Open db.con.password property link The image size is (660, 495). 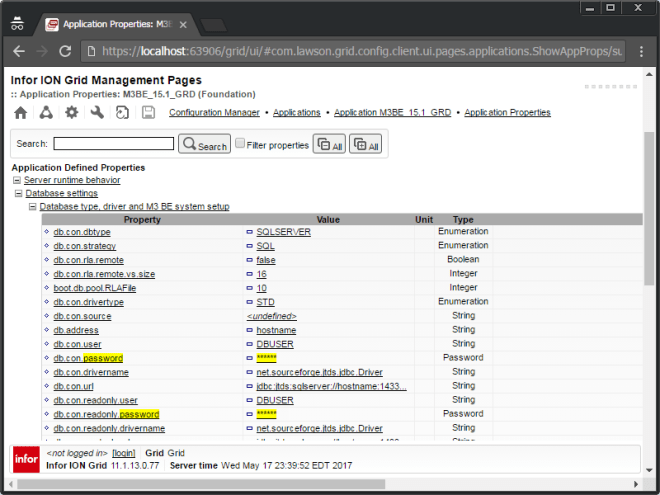tap(88, 358)
